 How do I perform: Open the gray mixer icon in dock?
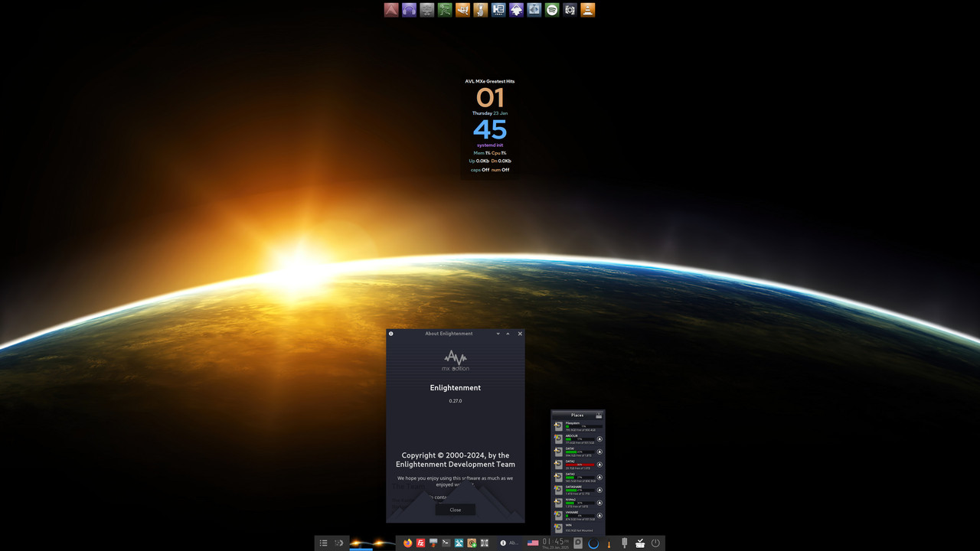coord(427,10)
